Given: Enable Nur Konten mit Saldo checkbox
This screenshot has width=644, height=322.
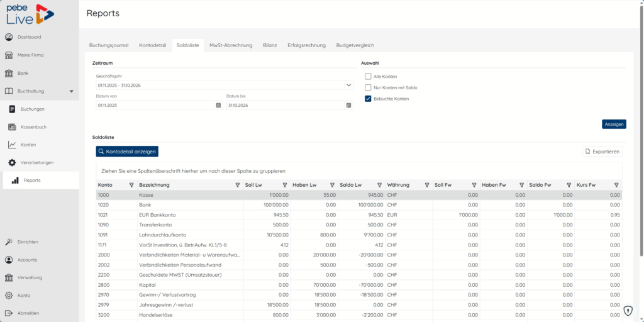Looking at the screenshot, I should click(368, 87).
